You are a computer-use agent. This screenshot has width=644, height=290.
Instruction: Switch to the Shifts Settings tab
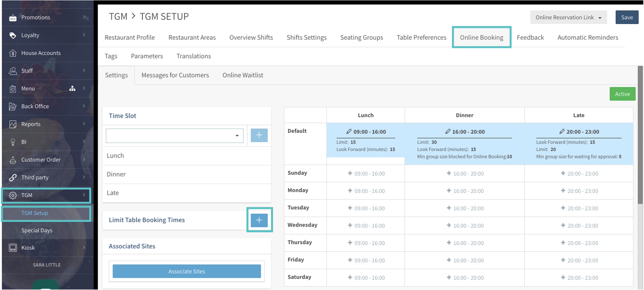tap(306, 37)
